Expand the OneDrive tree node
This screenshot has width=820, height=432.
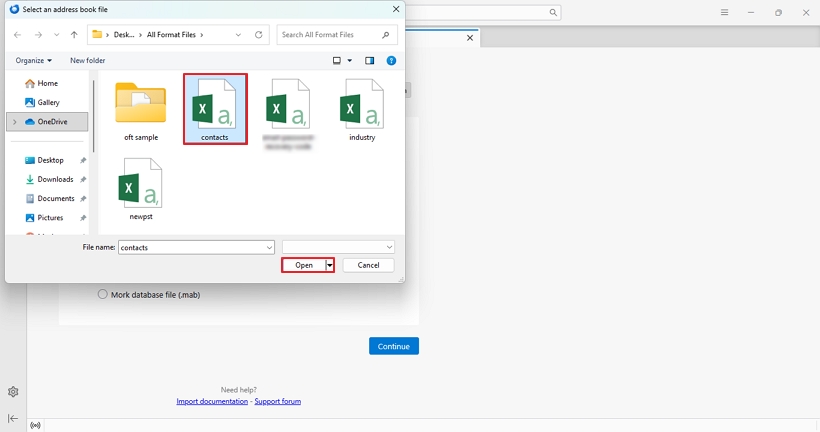(x=15, y=122)
